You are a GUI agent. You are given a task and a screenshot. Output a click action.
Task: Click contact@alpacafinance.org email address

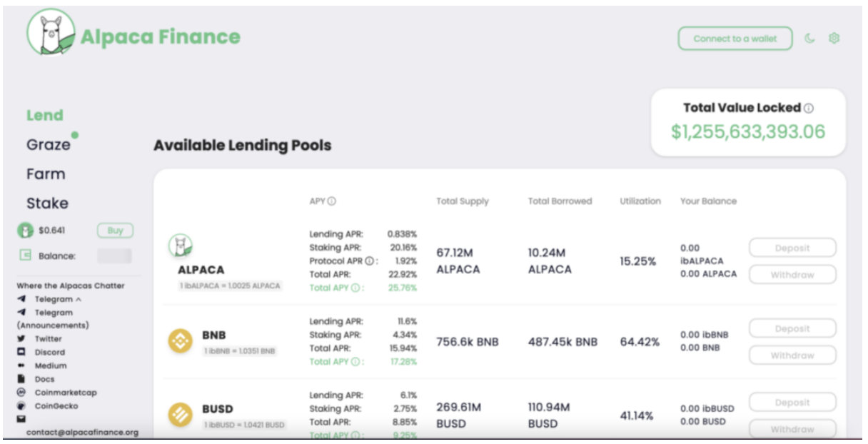83,432
